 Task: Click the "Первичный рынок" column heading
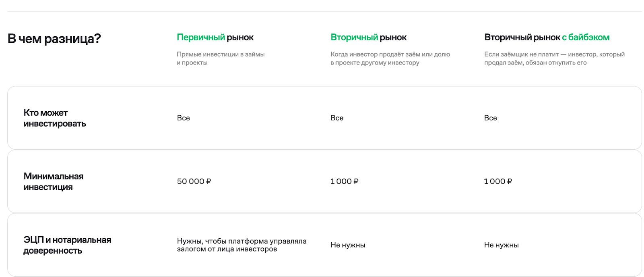215,37
